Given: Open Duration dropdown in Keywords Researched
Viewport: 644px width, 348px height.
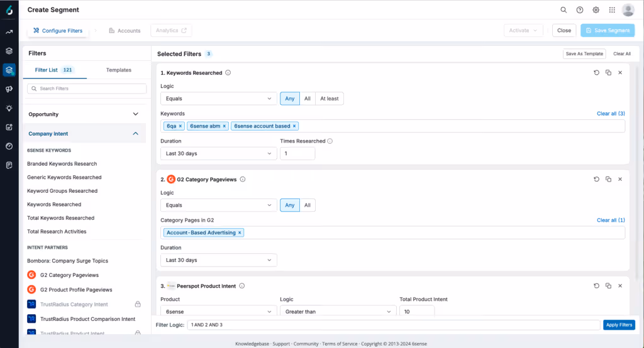Looking at the screenshot, I should (218, 153).
